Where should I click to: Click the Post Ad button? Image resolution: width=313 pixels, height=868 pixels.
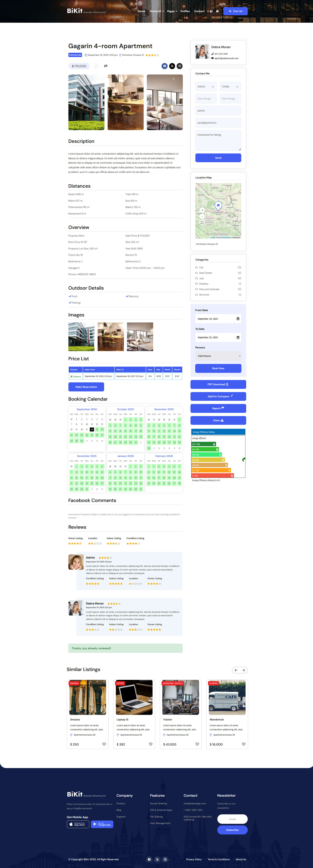click(235, 11)
